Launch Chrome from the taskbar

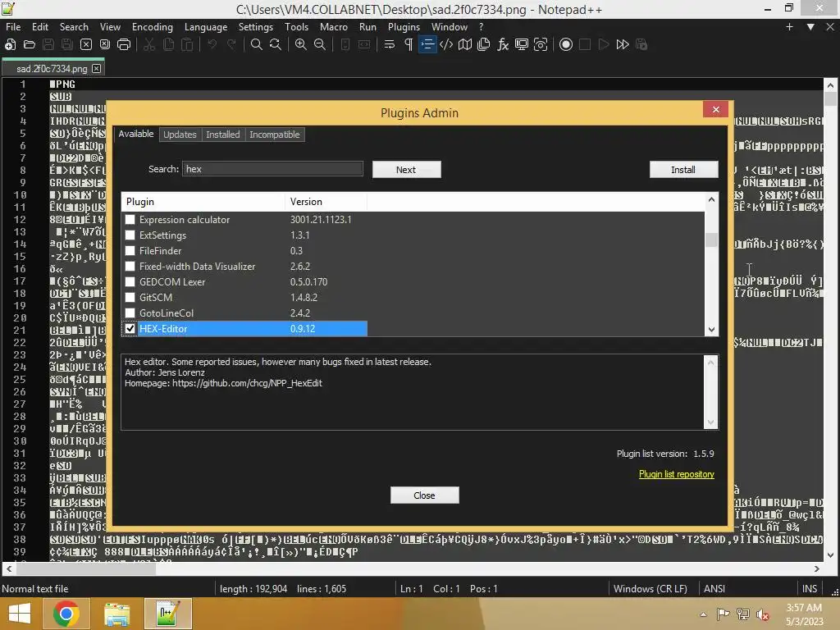pos(66,614)
